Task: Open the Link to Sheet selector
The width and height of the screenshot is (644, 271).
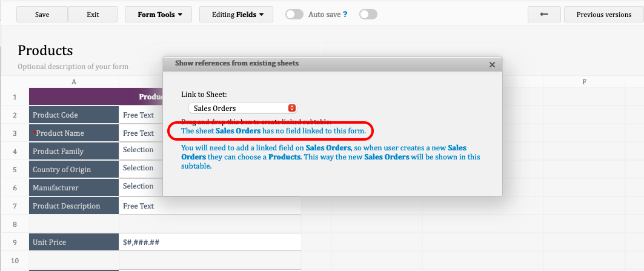Action: (242, 108)
